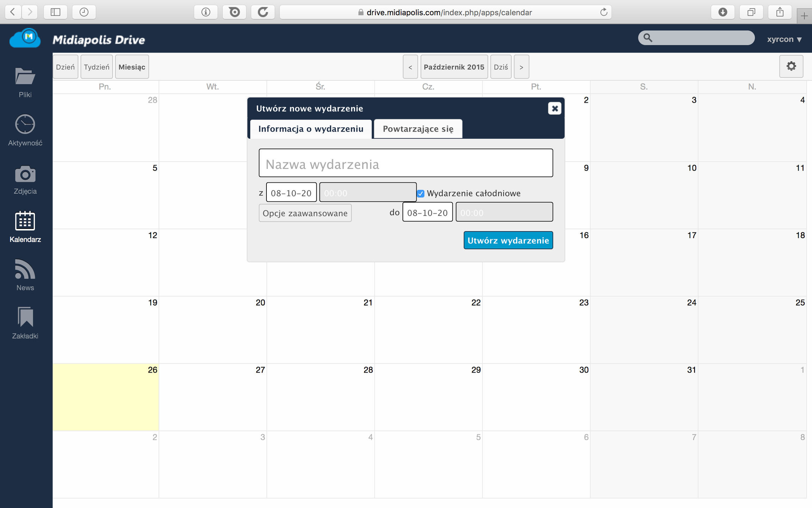Go to next month arrow

click(521, 67)
